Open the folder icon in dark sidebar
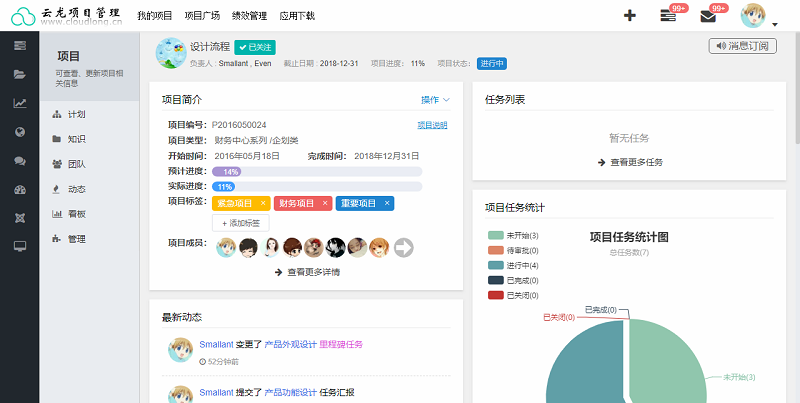The image size is (800, 403). [x=20, y=74]
